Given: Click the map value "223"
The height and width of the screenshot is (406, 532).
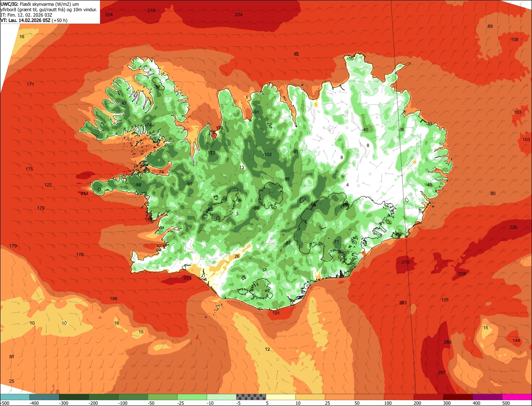Looking at the screenshot, I should point(187,278).
